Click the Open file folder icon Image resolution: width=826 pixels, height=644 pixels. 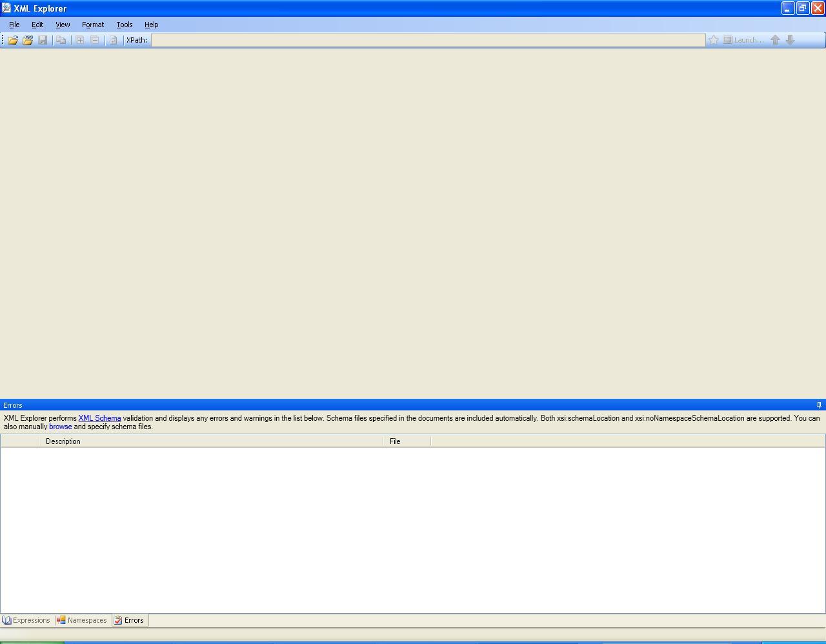(13, 40)
